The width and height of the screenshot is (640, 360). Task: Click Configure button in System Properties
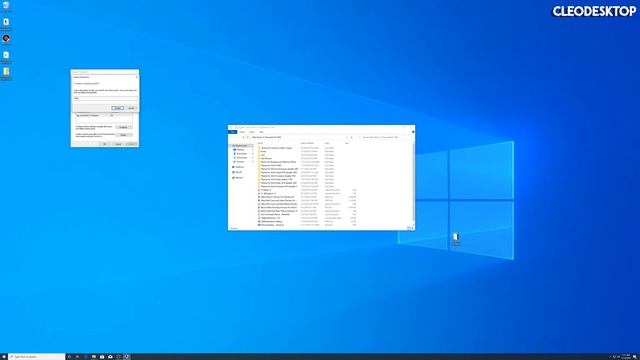123,127
